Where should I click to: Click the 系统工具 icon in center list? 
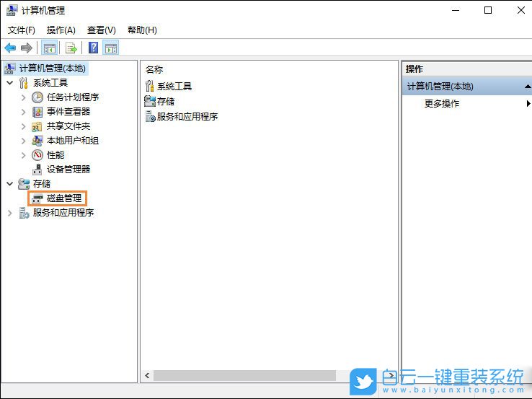150,87
